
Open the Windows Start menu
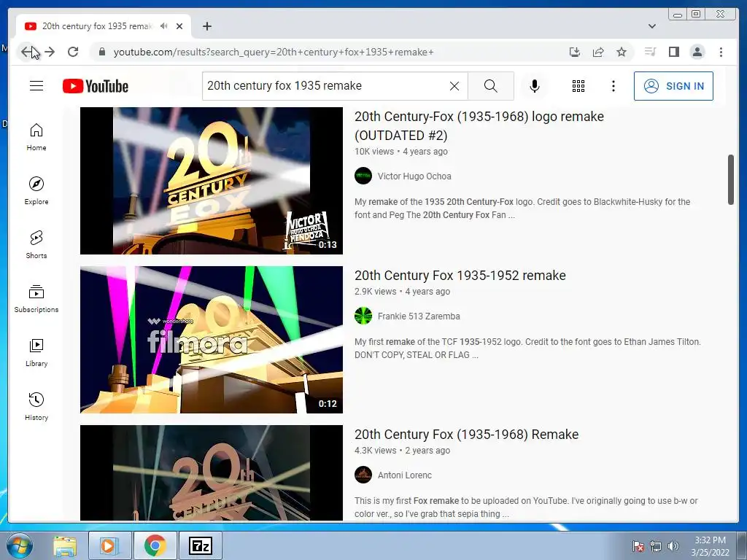pos(19,545)
